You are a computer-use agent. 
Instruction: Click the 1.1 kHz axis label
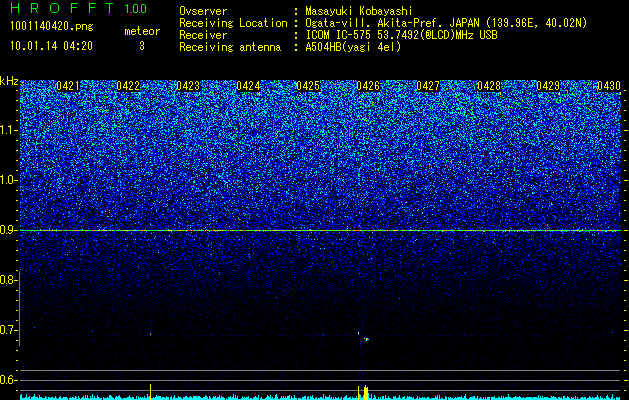[9, 130]
